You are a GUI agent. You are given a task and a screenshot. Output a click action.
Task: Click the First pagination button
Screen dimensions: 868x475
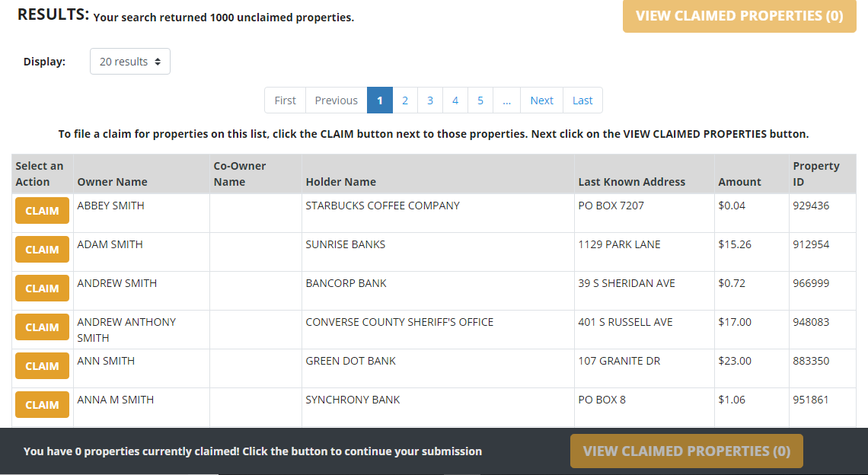pos(285,100)
